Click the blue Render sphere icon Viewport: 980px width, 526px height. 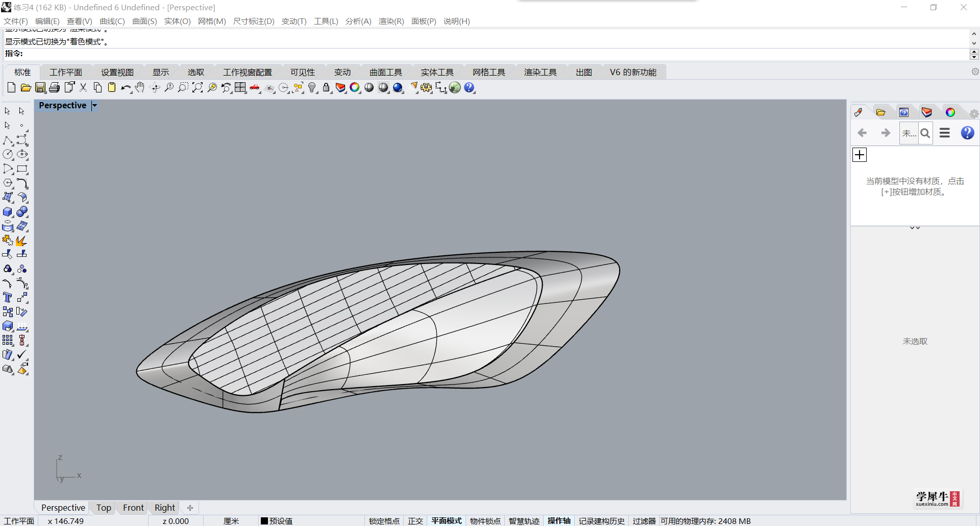click(x=398, y=88)
